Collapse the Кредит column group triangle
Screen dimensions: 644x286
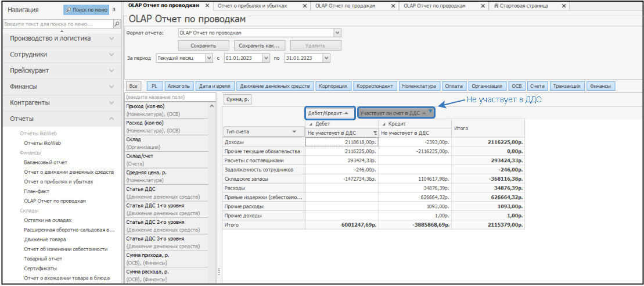pyautogui.click(x=384, y=124)
